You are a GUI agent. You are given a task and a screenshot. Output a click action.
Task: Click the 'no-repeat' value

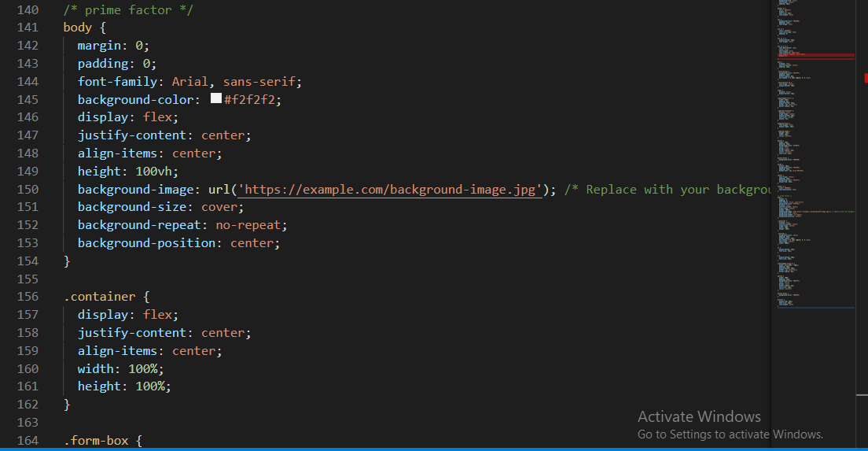click(248, 225)
